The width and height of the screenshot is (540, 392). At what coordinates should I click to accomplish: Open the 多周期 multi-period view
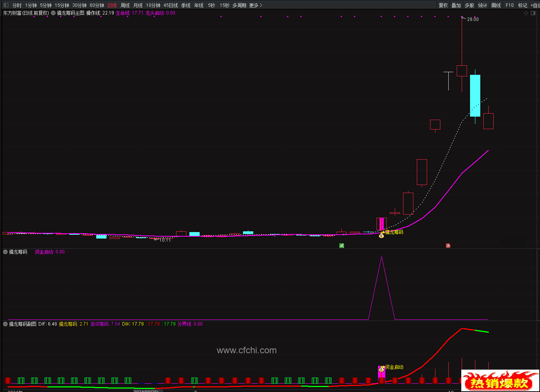[239, 5]
